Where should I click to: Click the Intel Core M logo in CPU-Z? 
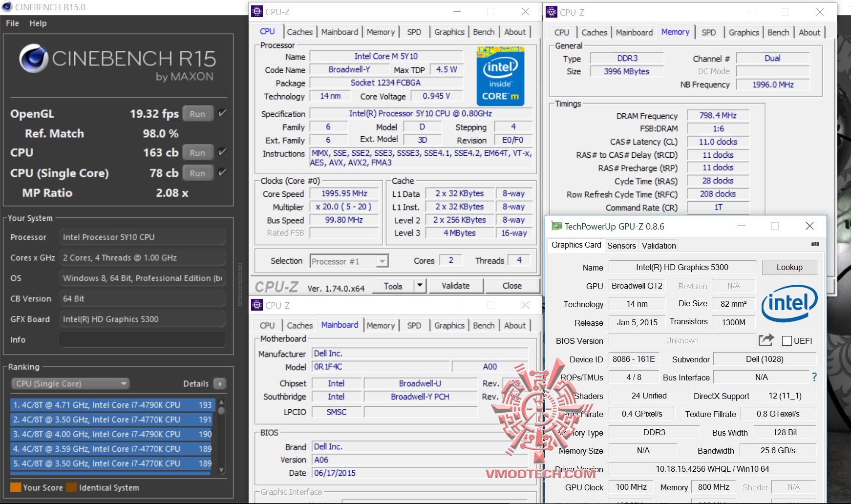click(x=500, y=76)
